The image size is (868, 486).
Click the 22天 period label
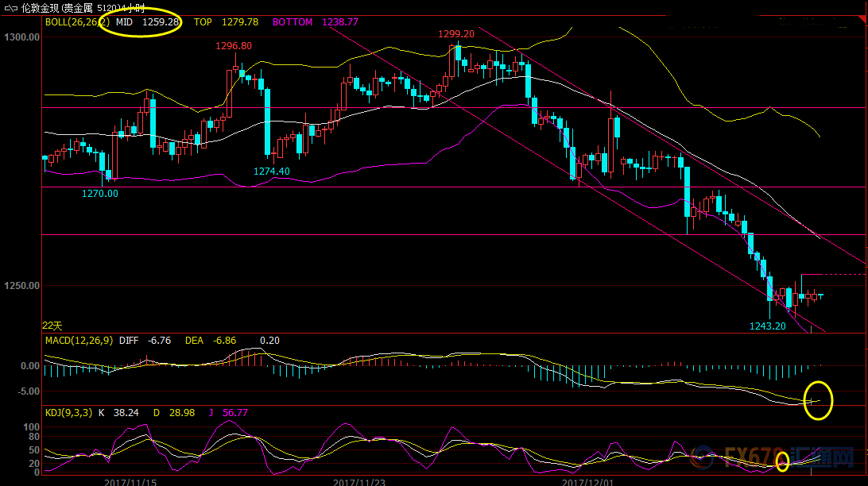pos(52,326)
